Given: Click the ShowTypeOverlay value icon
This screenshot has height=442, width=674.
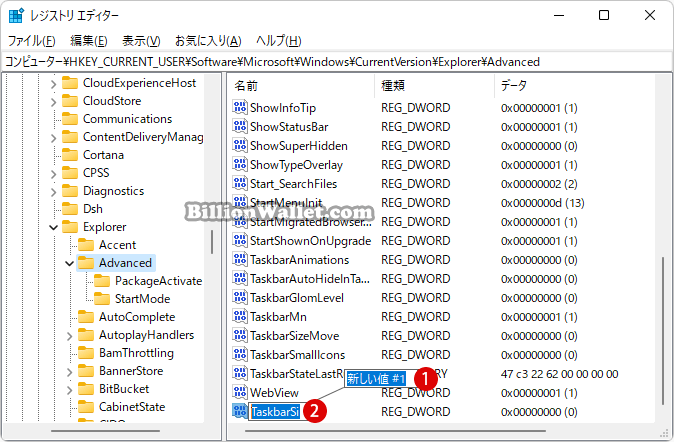Looking at the screenshot, I should (x=240, y=164).
